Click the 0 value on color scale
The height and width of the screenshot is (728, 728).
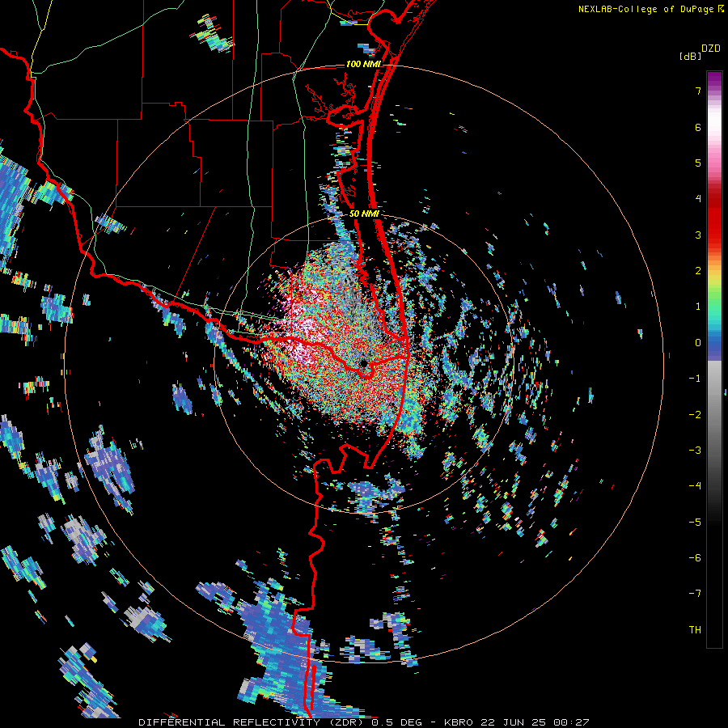click(x=698, y=343)
